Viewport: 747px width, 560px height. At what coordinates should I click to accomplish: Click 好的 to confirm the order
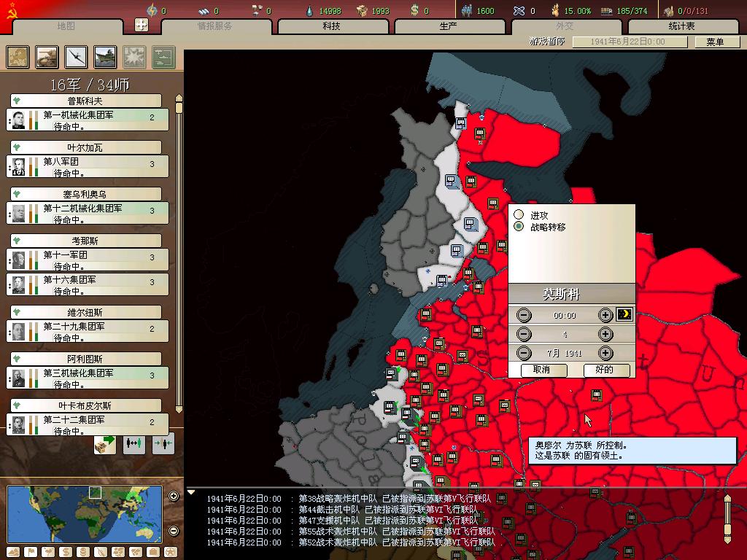[x=605, y=370]
